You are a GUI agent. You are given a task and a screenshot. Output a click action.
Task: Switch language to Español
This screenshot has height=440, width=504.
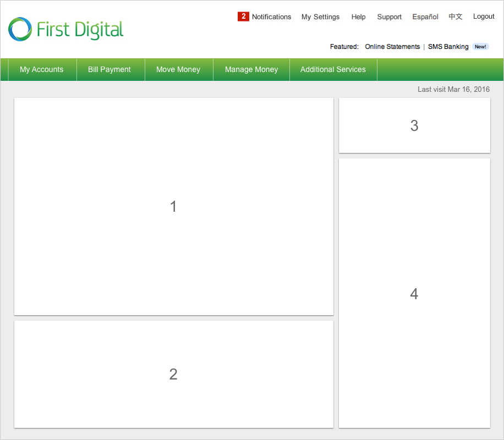coord(425,16)
